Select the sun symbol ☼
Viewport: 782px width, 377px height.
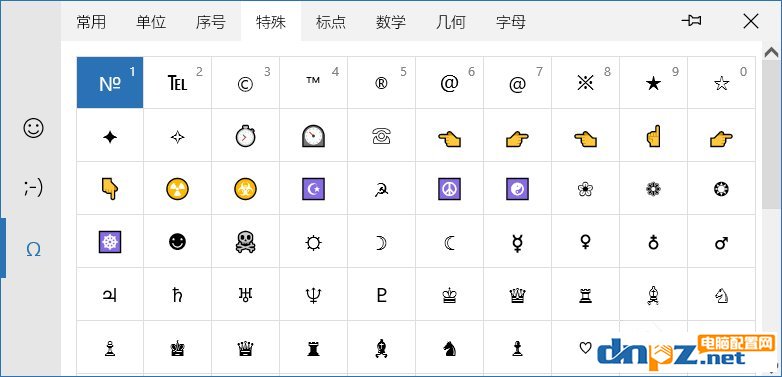point(313,242)
